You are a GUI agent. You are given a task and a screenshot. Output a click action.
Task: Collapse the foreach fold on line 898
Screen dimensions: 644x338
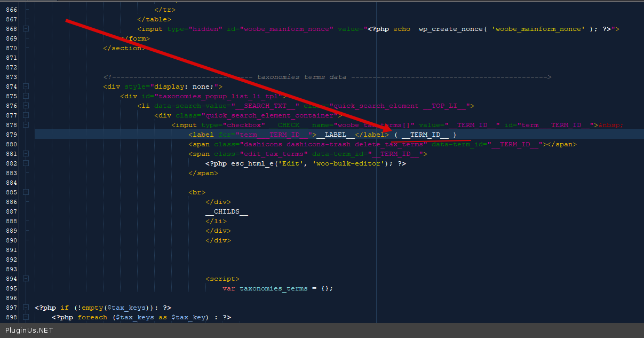26,317
